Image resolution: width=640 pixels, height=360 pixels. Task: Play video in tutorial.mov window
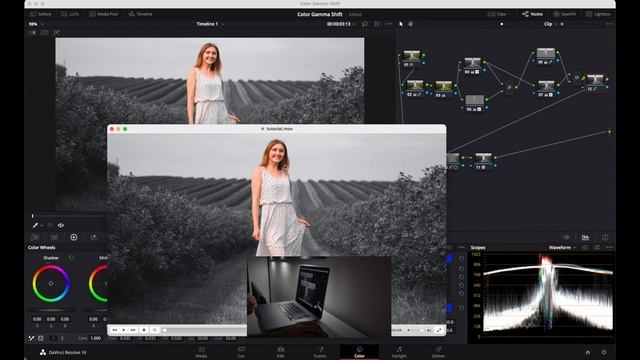coord(124,330)
